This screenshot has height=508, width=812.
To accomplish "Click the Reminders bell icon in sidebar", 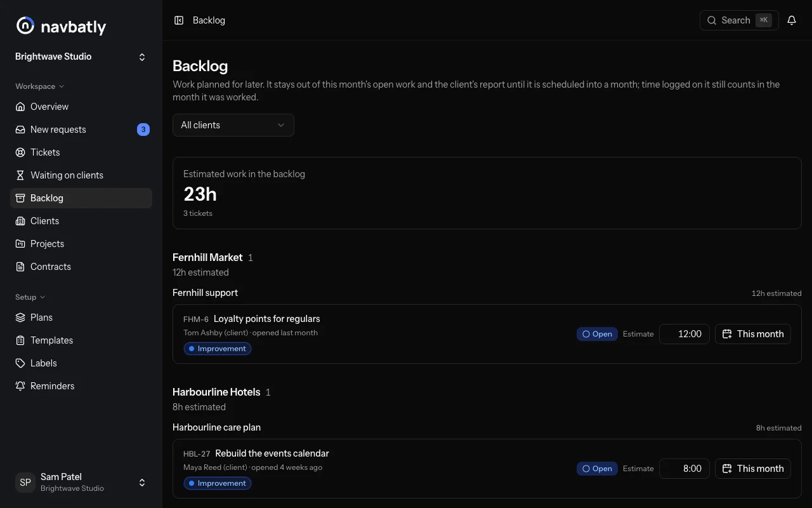I will [x=20, y=386].
